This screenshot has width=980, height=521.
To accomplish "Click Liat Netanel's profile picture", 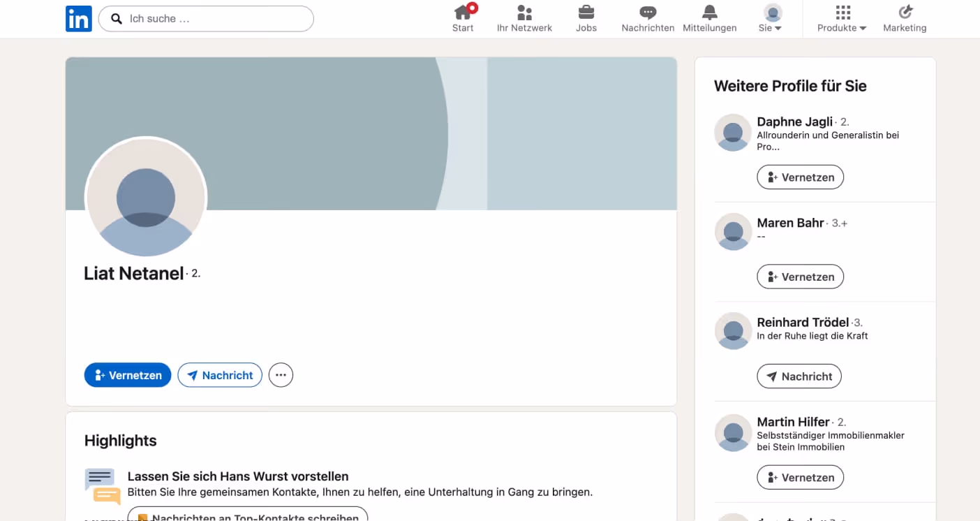I will coord(146,198).
